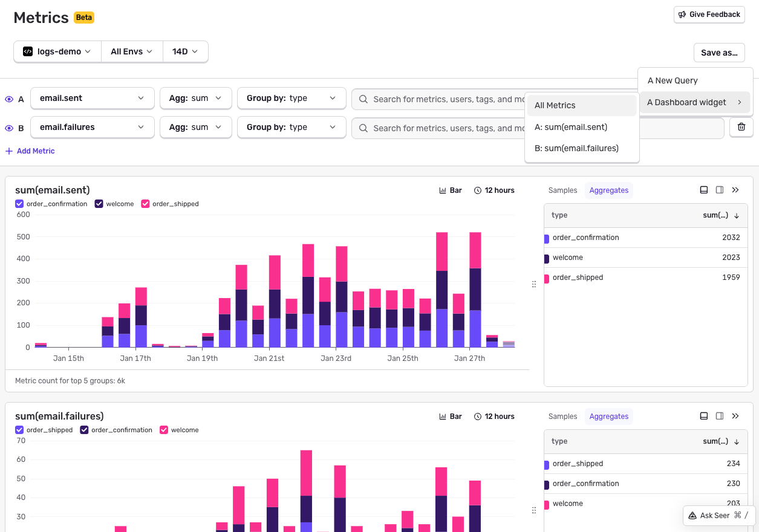
Task: Collapse side table for sum(email.failures) chart
Action: tap(735, 416)
